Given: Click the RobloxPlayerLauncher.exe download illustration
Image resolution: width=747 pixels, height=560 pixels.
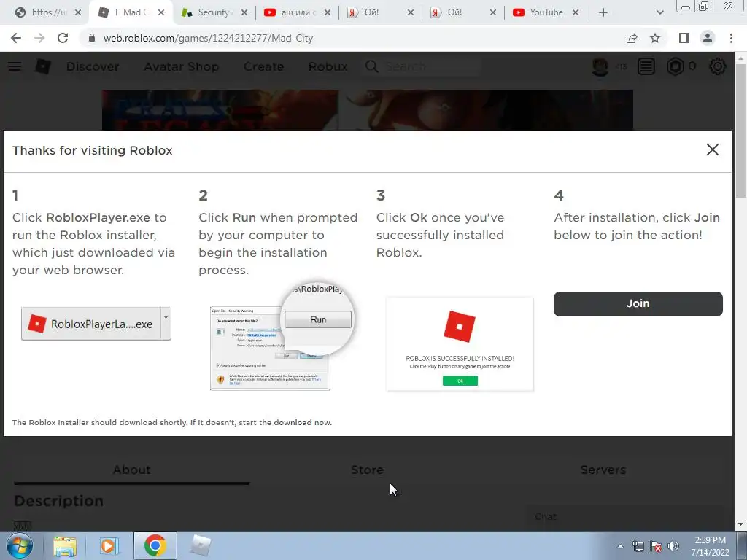Looking at the screenshot, I should (x=96, y=324).
